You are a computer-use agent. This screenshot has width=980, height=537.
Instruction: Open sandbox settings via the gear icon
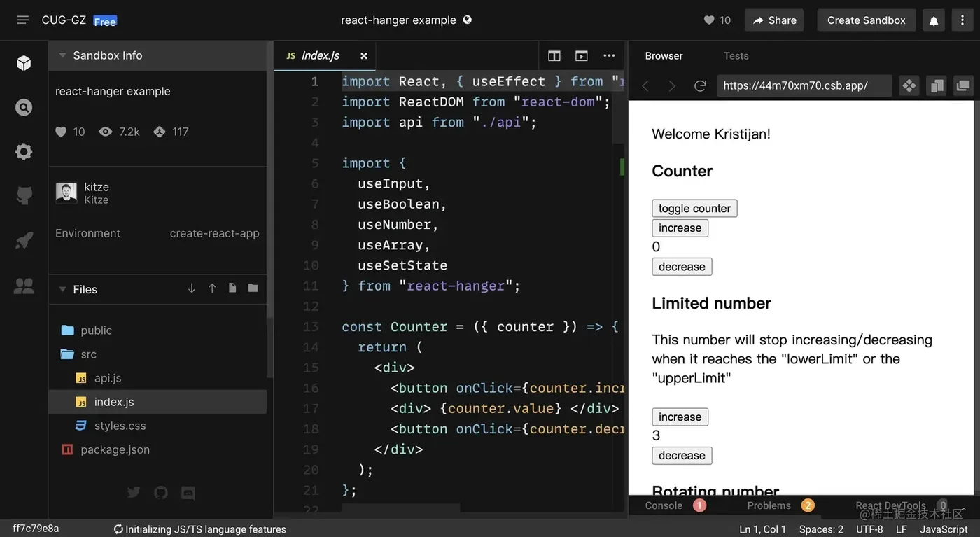click(x=23, y=151)
